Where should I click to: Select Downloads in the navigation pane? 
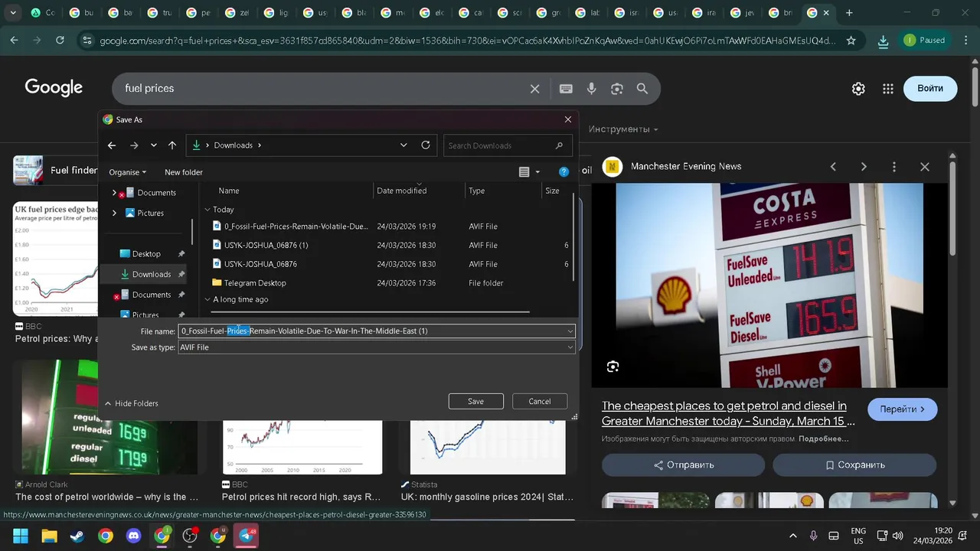pyautogui.click(x=152, y=274)
